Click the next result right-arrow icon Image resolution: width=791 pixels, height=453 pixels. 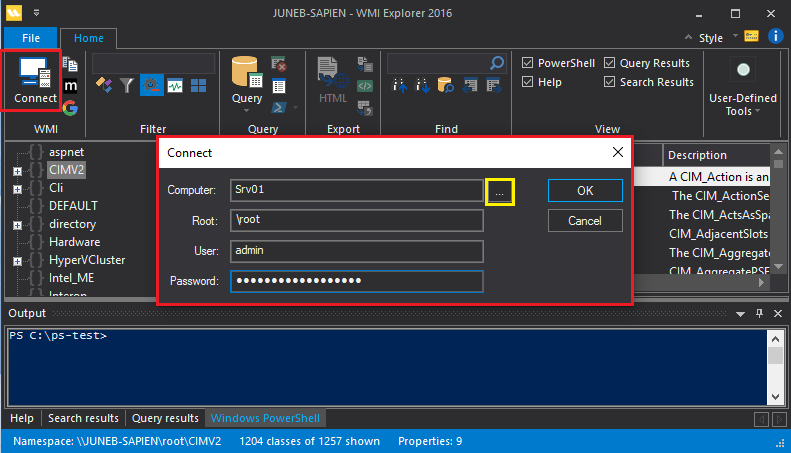click(x=494, y=85)
